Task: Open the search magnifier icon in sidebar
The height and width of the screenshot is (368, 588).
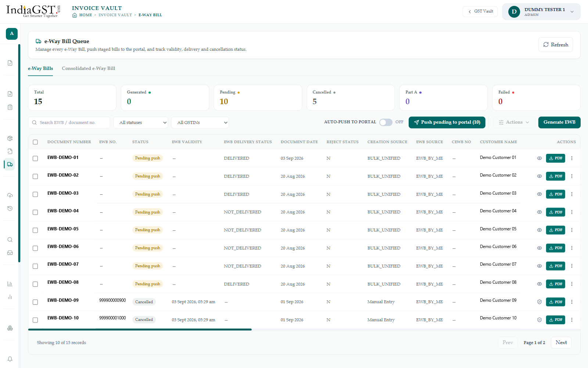Action: 10,240
